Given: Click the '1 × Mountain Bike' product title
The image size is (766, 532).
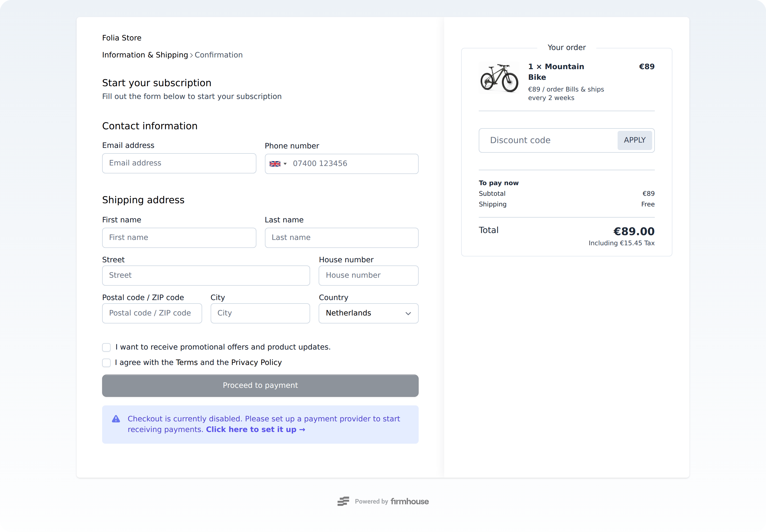Looking at the screenshot, I should click(x=556, y=72).
